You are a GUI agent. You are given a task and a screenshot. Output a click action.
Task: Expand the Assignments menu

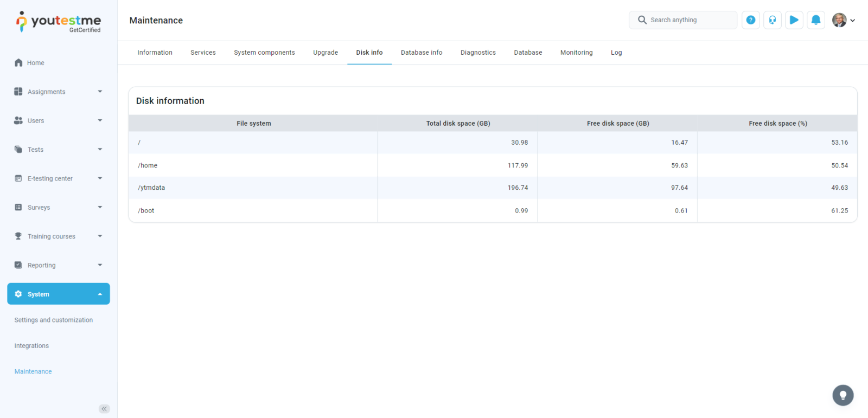(x=58, y=92)
